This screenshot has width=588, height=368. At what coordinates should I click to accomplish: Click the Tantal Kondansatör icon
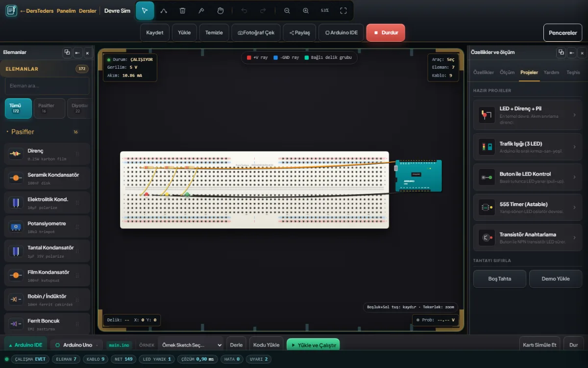pos(16,251)
